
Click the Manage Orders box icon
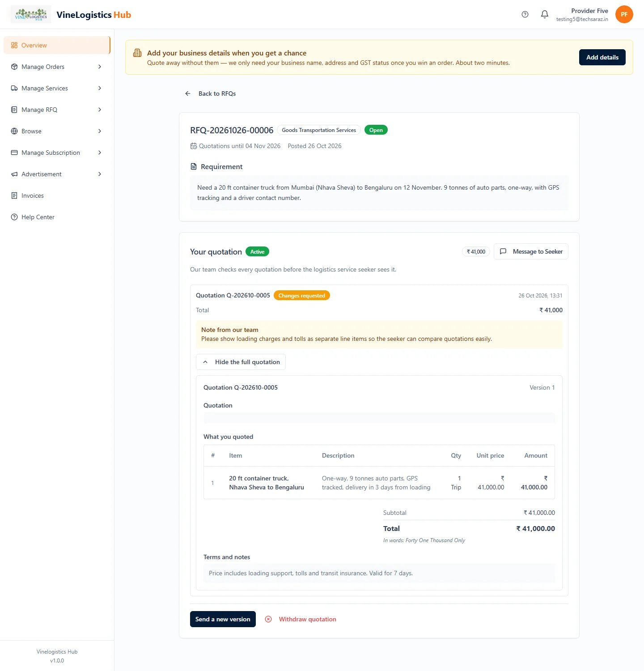click(x=14, y=67)
